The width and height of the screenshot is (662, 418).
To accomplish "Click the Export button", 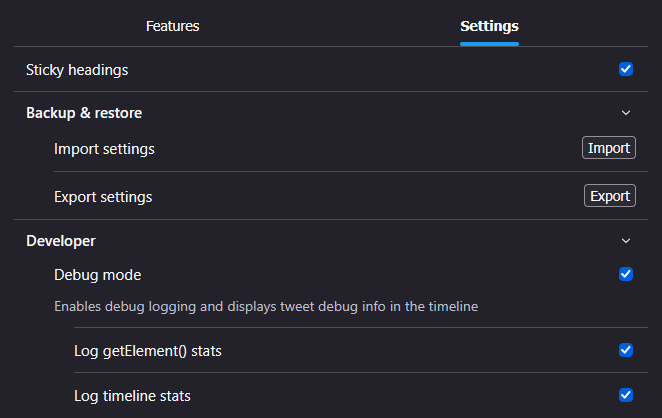I will (x=610, y=195).
